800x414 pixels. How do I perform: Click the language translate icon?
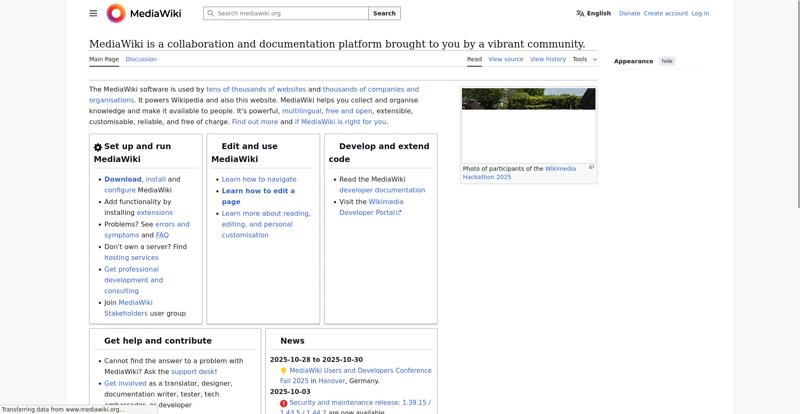point(580,14)
